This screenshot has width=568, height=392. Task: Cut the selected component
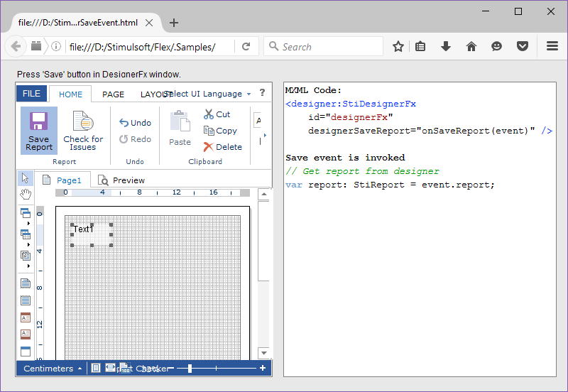[217, 114]
